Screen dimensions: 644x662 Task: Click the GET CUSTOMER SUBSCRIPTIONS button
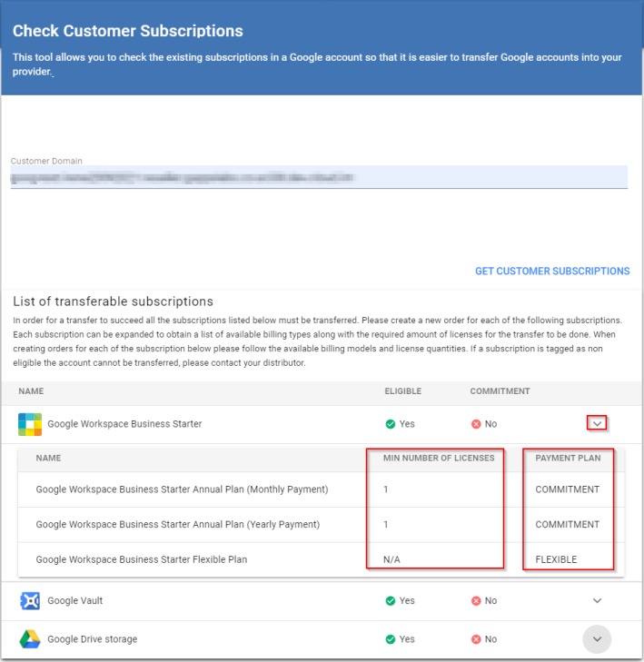click(552, 271)
